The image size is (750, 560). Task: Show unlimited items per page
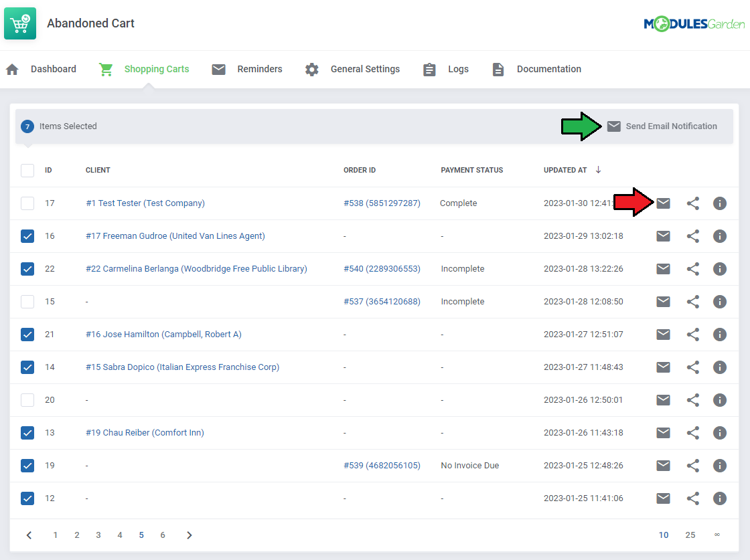point(717,535)
